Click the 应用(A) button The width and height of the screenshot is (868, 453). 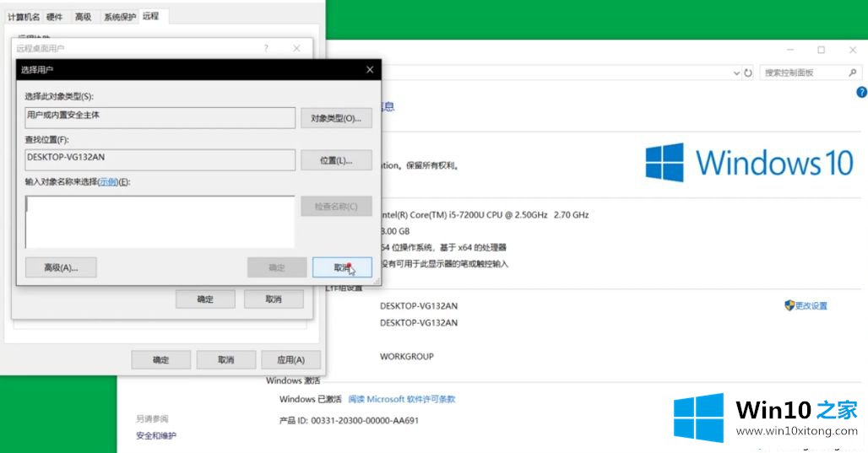[x=290, y=360]
